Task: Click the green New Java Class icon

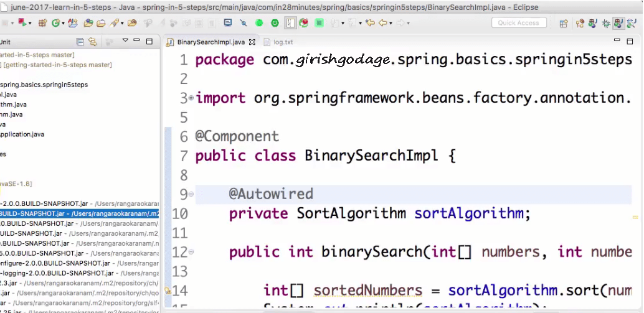Action: (55, 23)
